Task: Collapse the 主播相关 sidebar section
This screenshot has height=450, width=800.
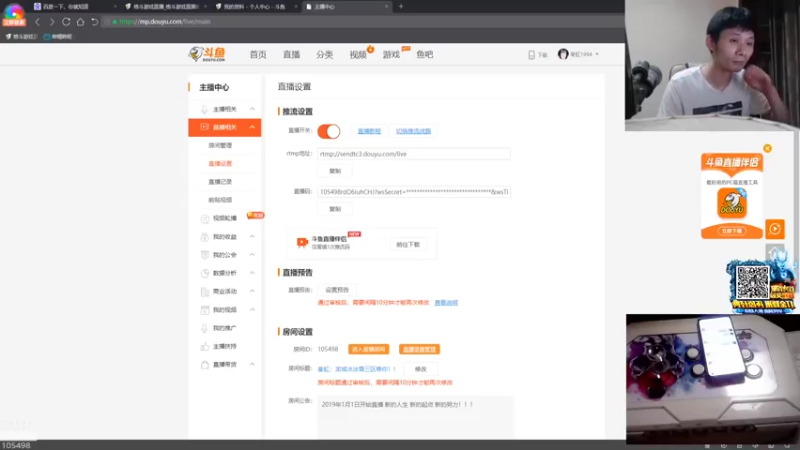Action: pyautogui.click(x=252, y=109)
